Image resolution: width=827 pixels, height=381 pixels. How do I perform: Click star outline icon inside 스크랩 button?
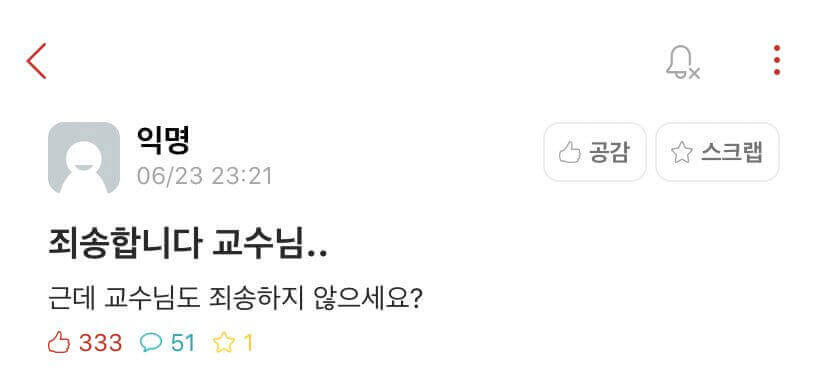682,153
